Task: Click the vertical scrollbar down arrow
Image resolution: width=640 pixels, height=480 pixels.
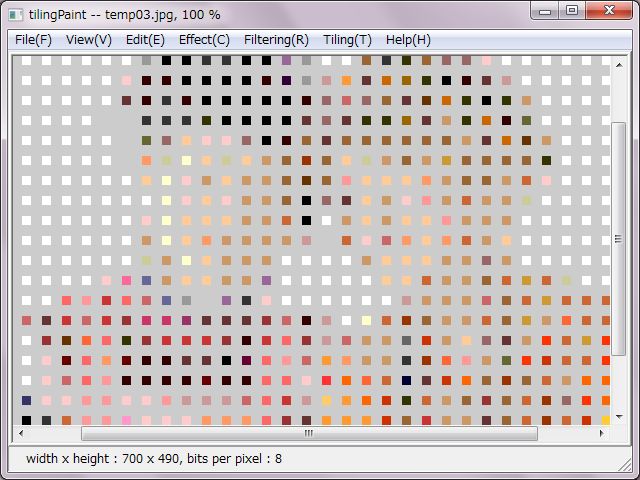Action: (619, 417)
